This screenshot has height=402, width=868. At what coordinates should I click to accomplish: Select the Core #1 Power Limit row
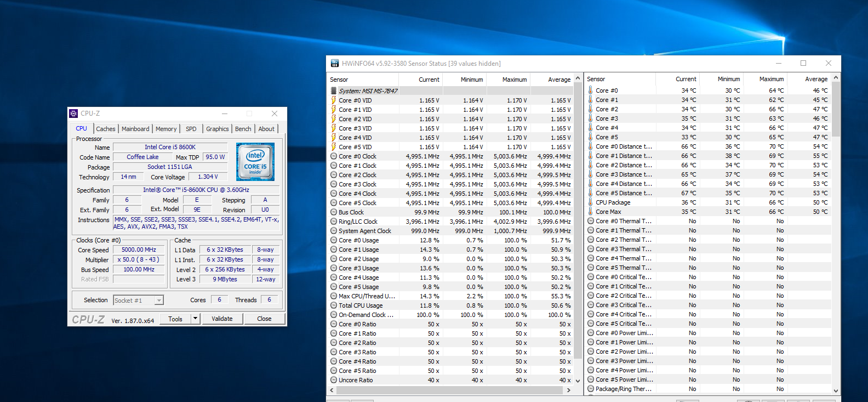[709, 342]
